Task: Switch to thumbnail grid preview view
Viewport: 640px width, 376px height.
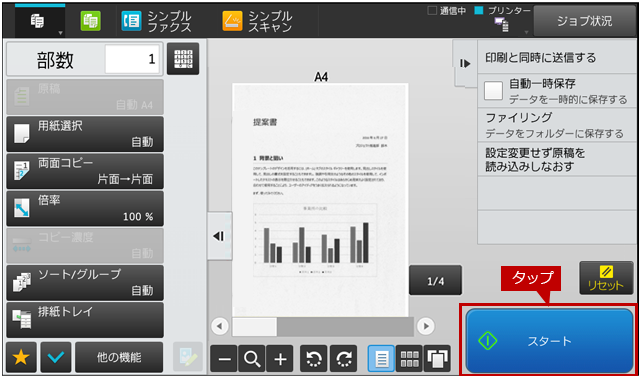Action: [409, 359]
